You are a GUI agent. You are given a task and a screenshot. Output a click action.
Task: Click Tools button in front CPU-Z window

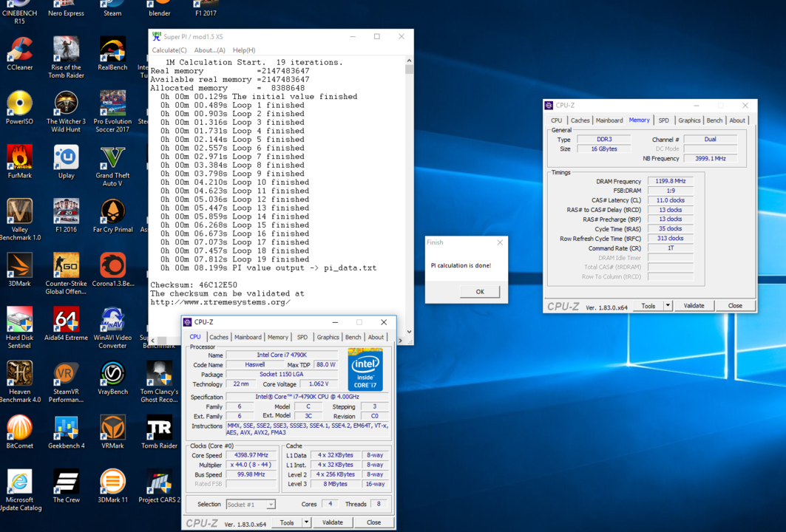287,522
